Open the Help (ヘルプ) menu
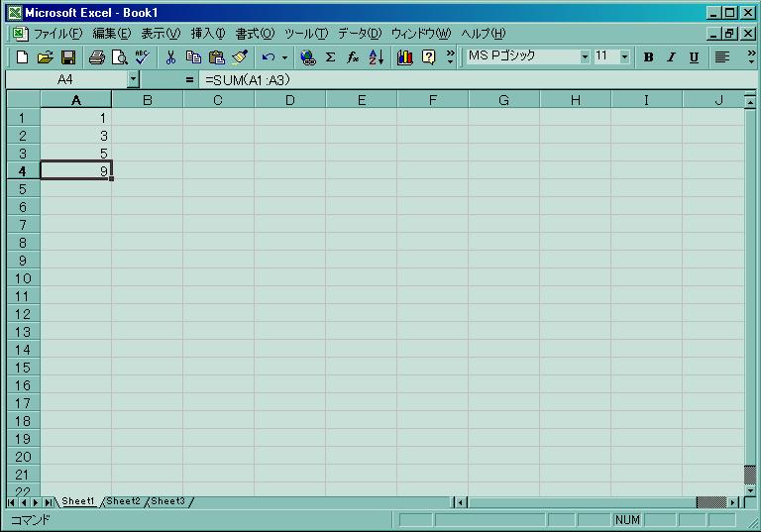The image size is (761, 532). coord(484,34)
